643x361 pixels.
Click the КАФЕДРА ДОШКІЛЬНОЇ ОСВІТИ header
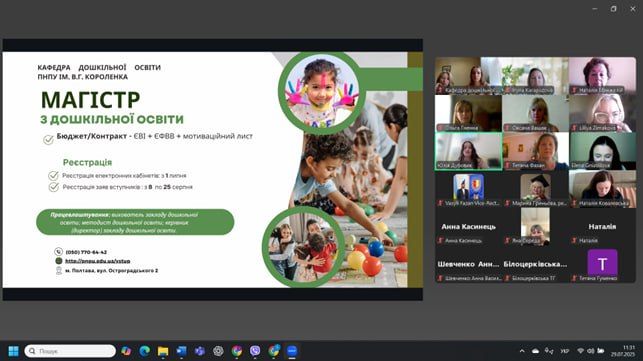click(99, 67)
